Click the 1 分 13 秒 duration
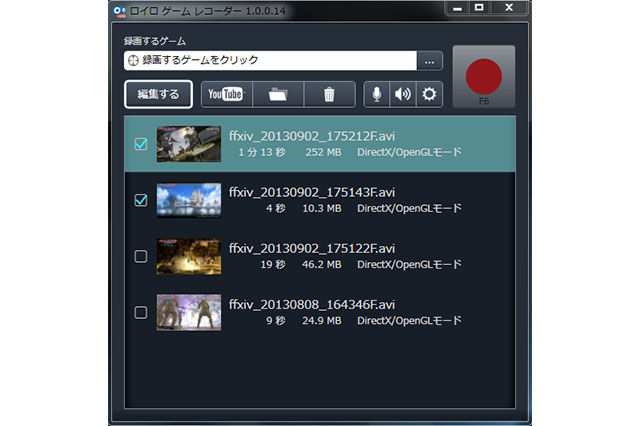640x426 pixels. [x=262, y=152]
